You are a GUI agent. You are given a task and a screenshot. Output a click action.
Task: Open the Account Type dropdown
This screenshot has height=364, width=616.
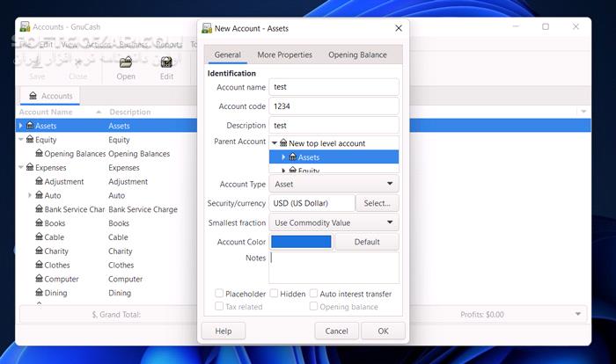tap(334, 185)
